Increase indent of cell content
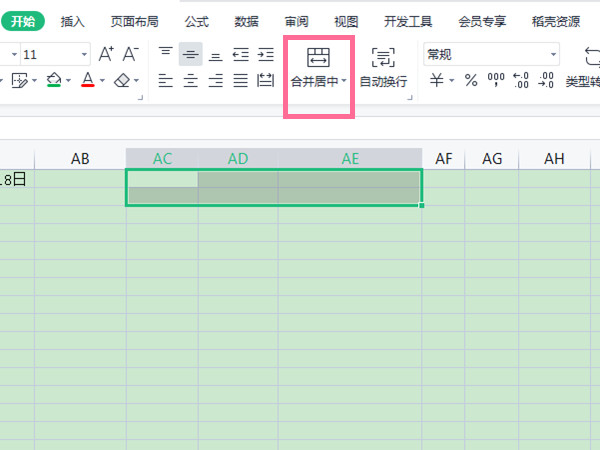This screenshot has height=450, width=600. pos(266,55)
